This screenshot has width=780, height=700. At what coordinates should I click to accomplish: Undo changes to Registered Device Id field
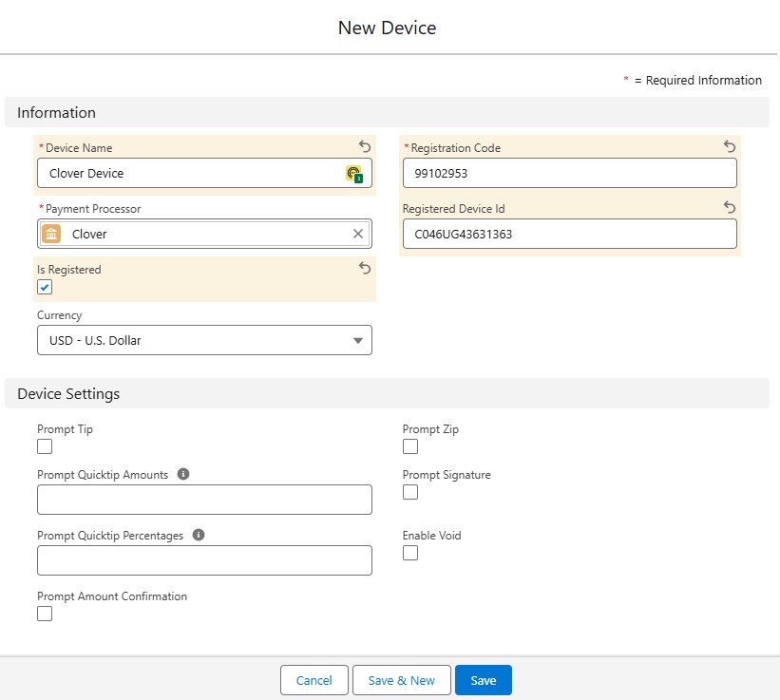tap(730, 207)
